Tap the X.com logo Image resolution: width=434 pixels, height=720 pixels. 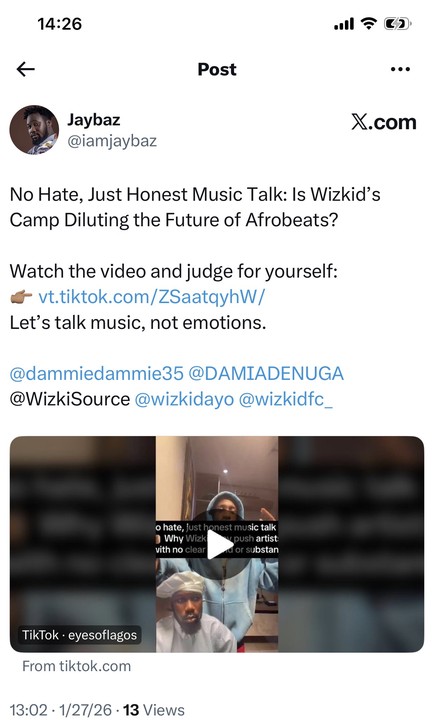click(384, 122)
